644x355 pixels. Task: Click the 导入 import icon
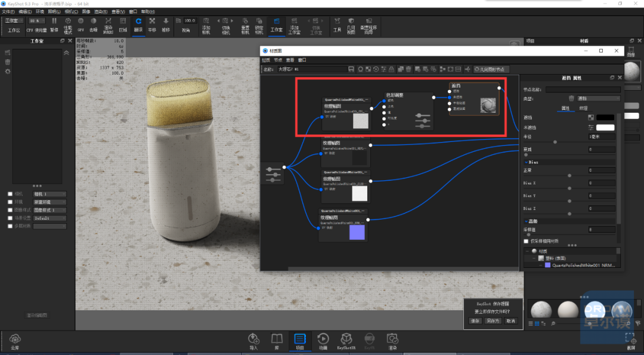253,338
